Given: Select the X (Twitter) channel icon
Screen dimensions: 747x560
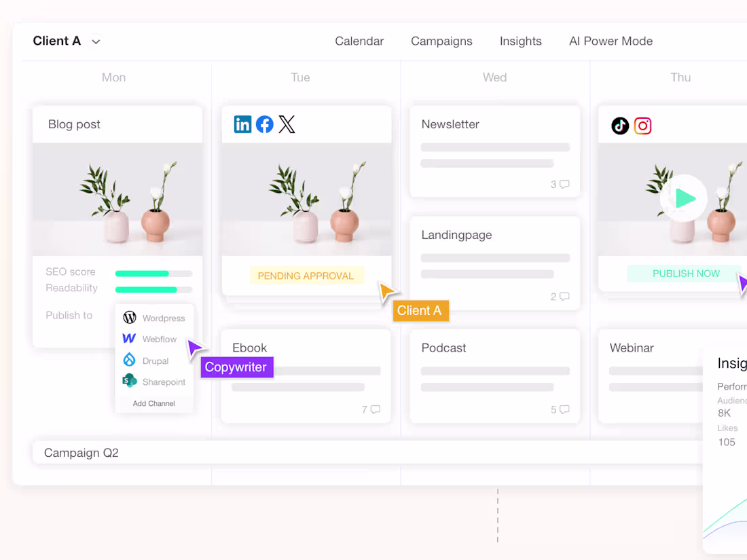Looking at the screenshot, I should coord(287,124).
